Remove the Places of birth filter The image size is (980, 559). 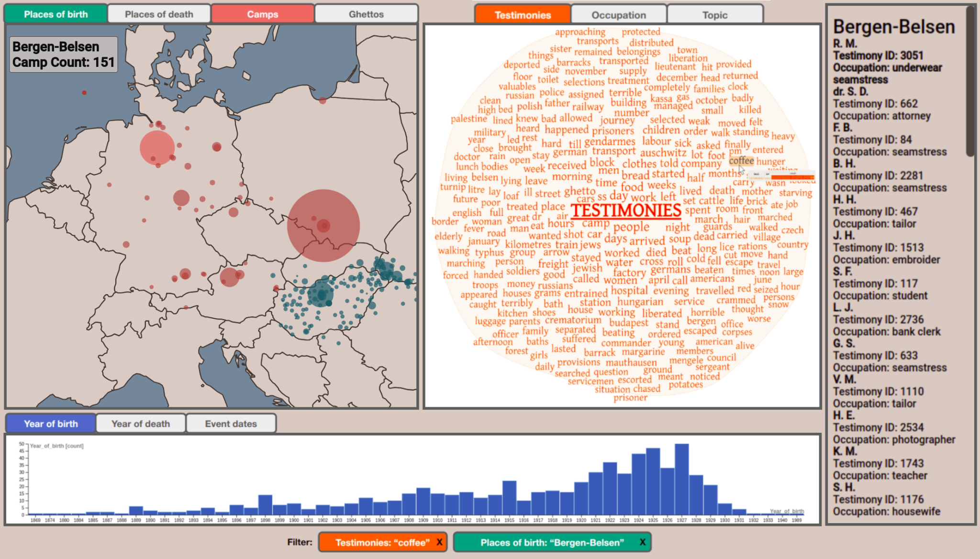(642, 542)
